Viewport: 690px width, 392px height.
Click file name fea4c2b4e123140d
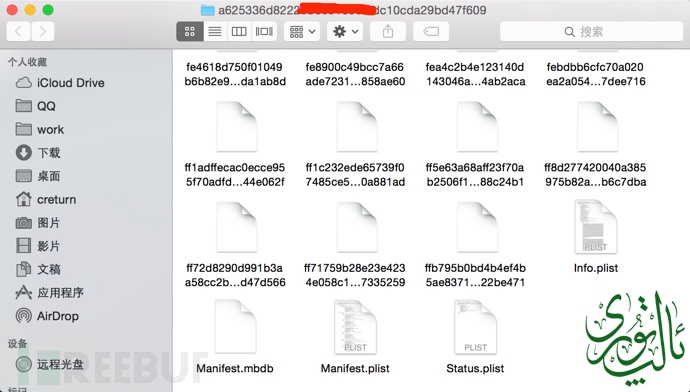click(475, 74)
